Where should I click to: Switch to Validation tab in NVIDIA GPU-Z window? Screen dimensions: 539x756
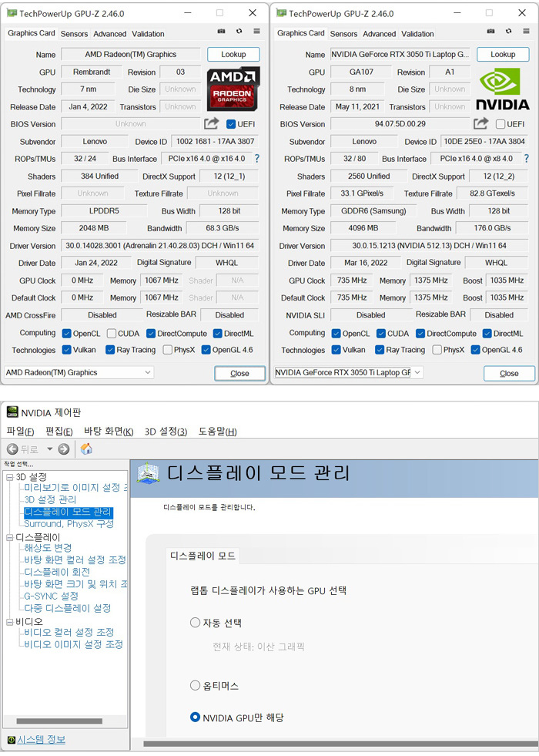coord(417,34)
